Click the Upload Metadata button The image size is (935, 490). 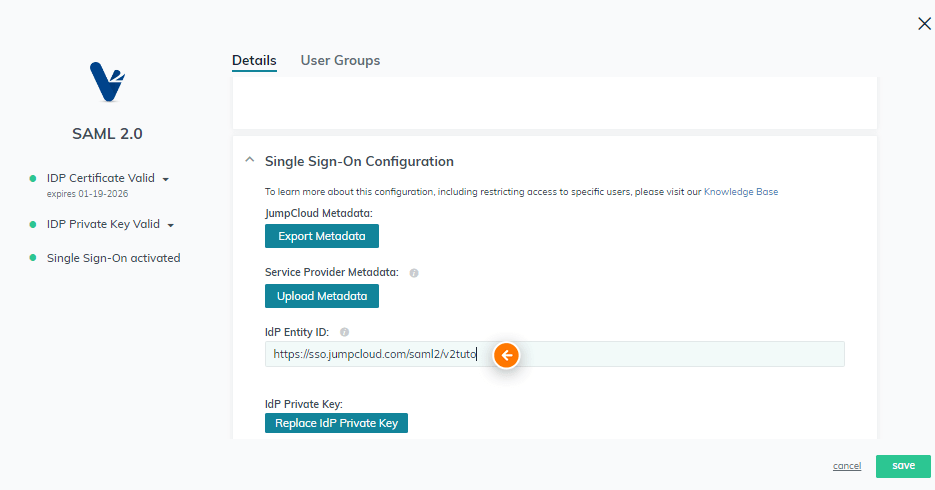coord(322,296)
